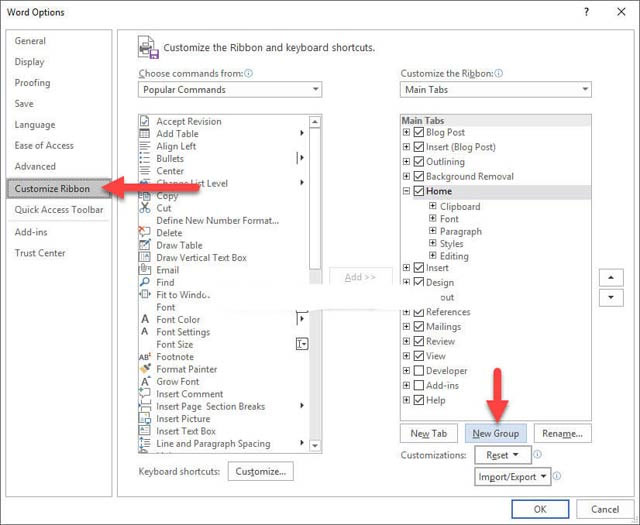Confirm with the OK button
This screenshot has width=640, height=525.
[540, 509]
